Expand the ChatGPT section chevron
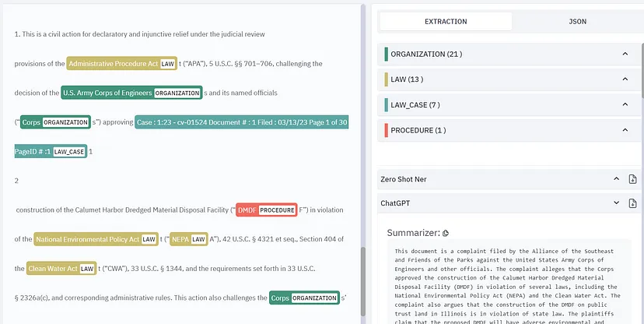 617,202
